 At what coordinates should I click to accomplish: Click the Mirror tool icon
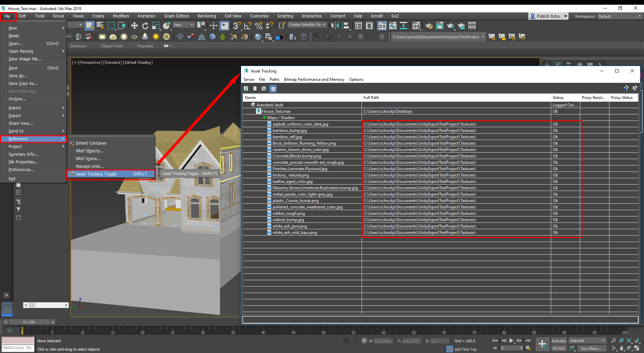334,26
